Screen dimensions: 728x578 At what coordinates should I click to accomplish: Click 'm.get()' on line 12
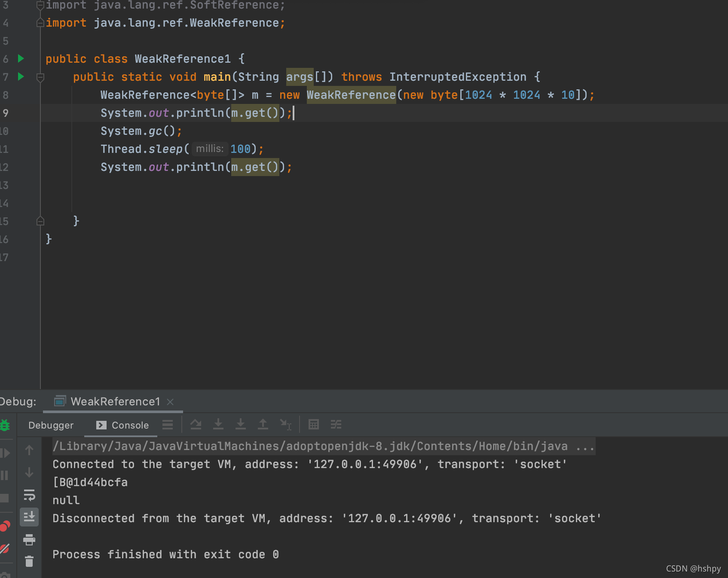(255, 167)
